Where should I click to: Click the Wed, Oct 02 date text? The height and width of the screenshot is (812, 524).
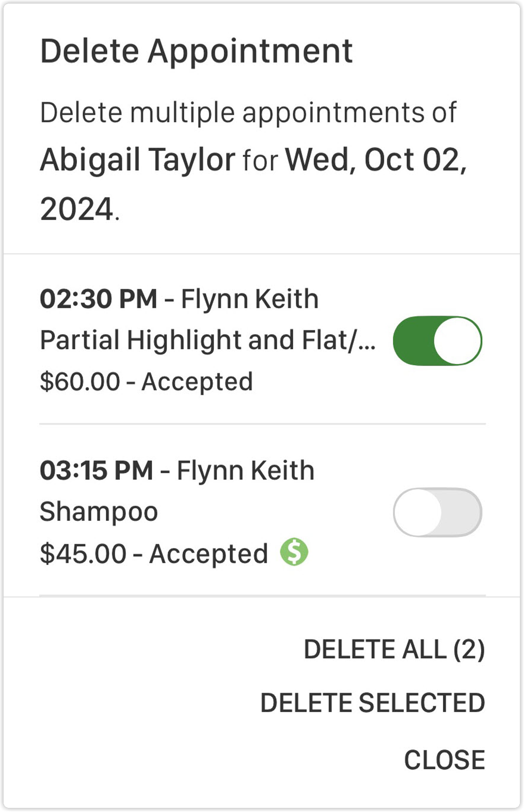tap(376, 160)
